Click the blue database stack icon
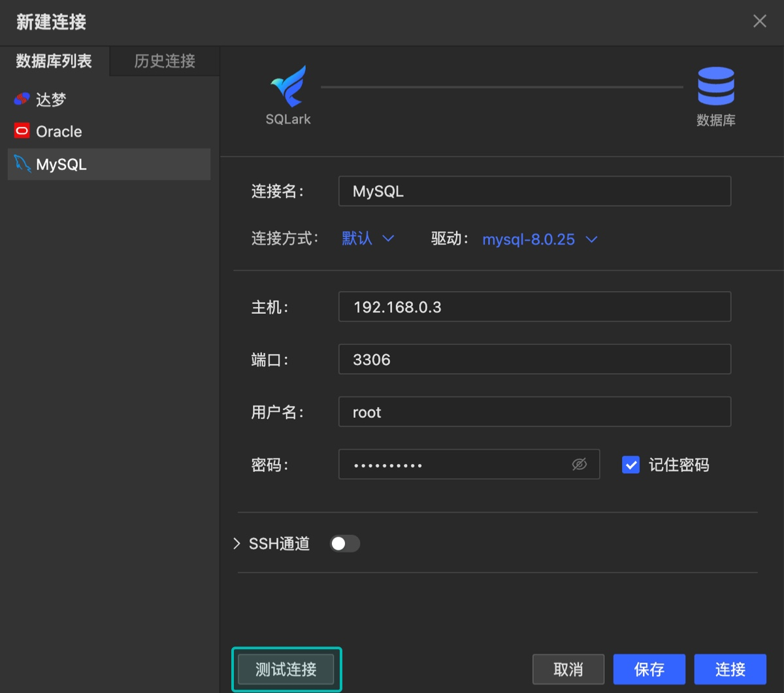784x693 pixels. (x=716, y=87)
